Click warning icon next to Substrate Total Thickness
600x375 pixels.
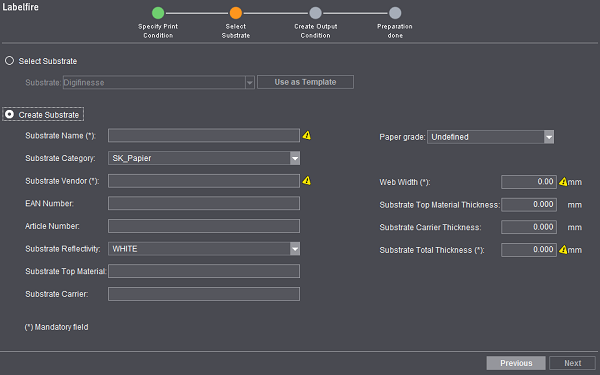coord(563,250)
